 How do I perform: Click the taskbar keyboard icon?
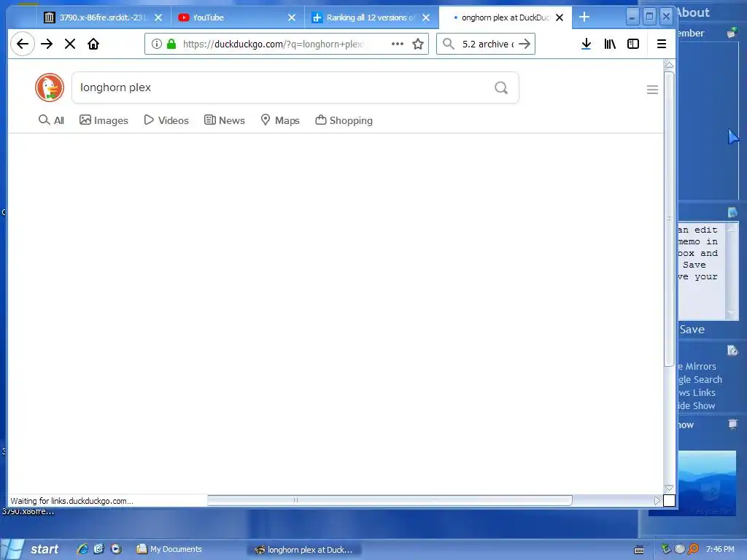(639, 550)
